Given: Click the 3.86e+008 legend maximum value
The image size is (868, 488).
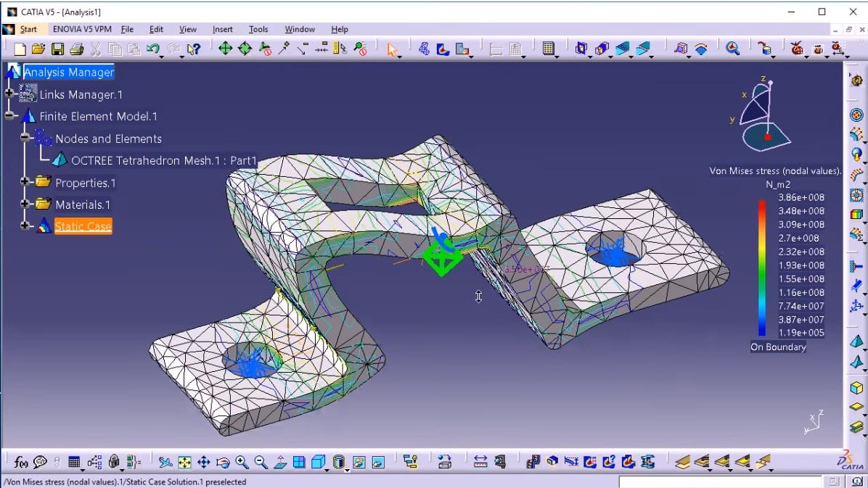Looking at the screenshot, I should pyautogui.click(x=801, y=197).
